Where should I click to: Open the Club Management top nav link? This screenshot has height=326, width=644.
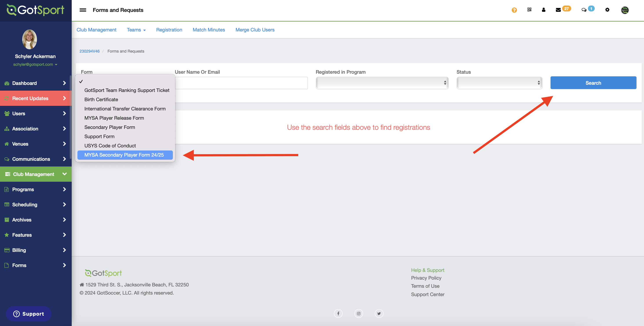[96, 30]
